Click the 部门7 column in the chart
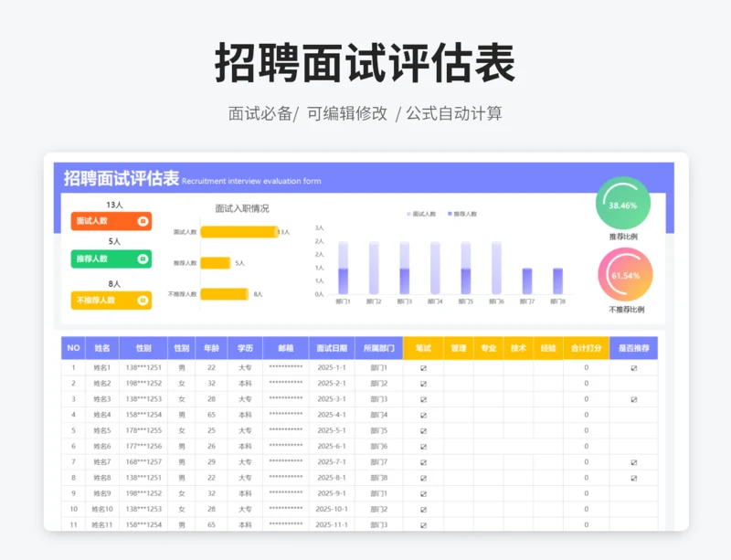The height and width of the screenshot is (560, 731). point(527,281)
